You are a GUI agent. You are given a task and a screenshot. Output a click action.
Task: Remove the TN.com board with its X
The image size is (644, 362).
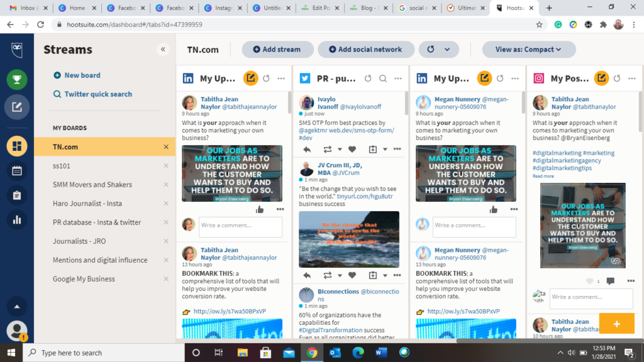[x=166, y=147]
